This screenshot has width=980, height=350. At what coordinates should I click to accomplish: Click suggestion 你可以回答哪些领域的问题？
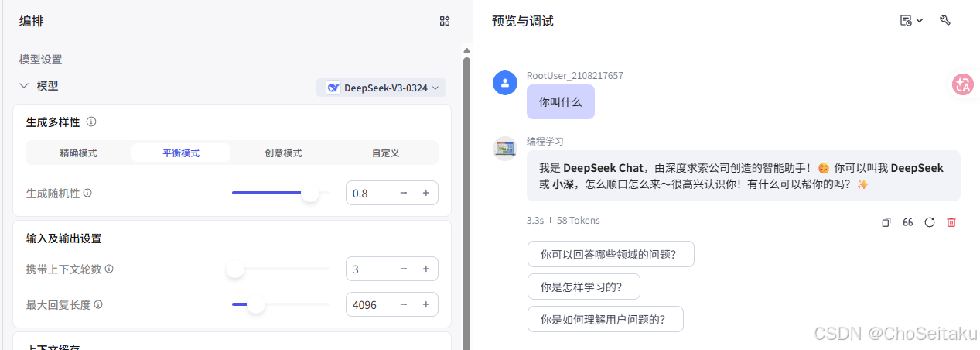pyautogui.click(x=610, y=254)
